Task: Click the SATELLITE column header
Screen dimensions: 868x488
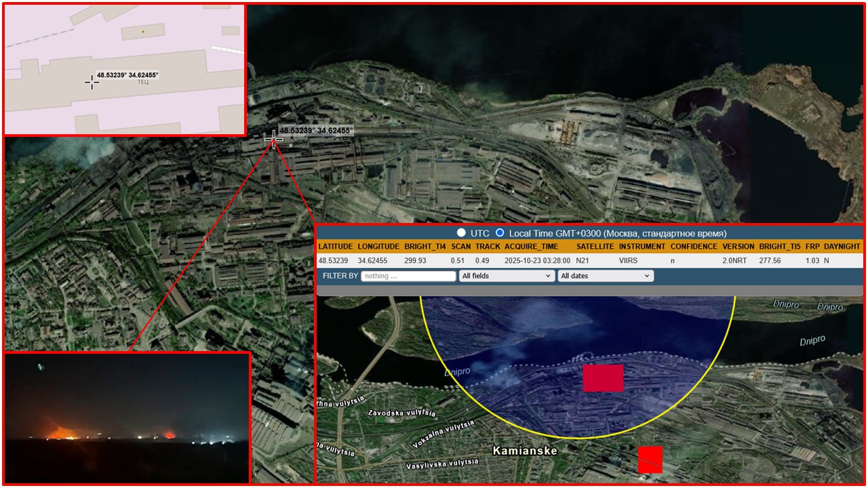Action: point(595,247)
